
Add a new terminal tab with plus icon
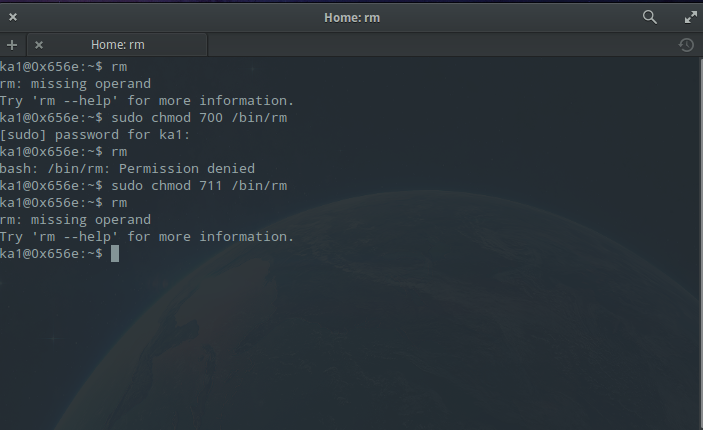tap(12, 45)
